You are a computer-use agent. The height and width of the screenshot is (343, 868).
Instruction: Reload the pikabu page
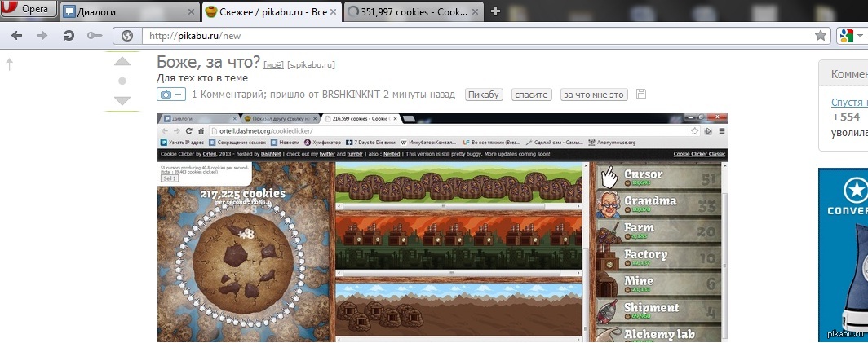68,36
